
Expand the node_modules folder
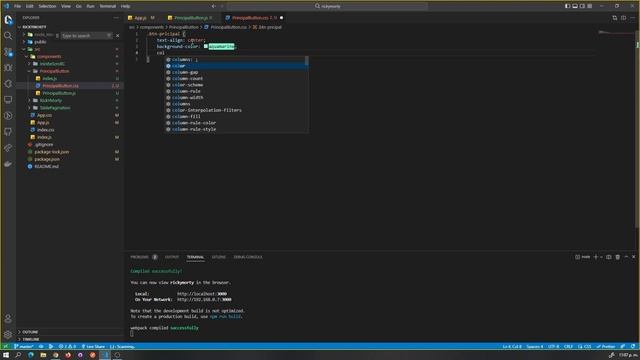(24, 35)
